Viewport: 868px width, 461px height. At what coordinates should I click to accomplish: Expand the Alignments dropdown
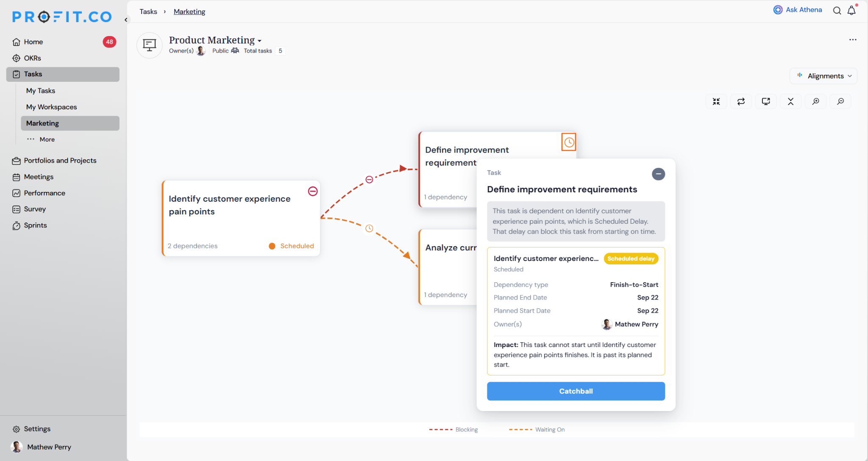(x=823, y=76)
